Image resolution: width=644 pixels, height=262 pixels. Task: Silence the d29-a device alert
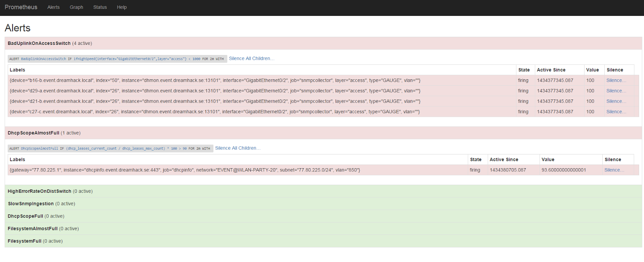point(616,91)
